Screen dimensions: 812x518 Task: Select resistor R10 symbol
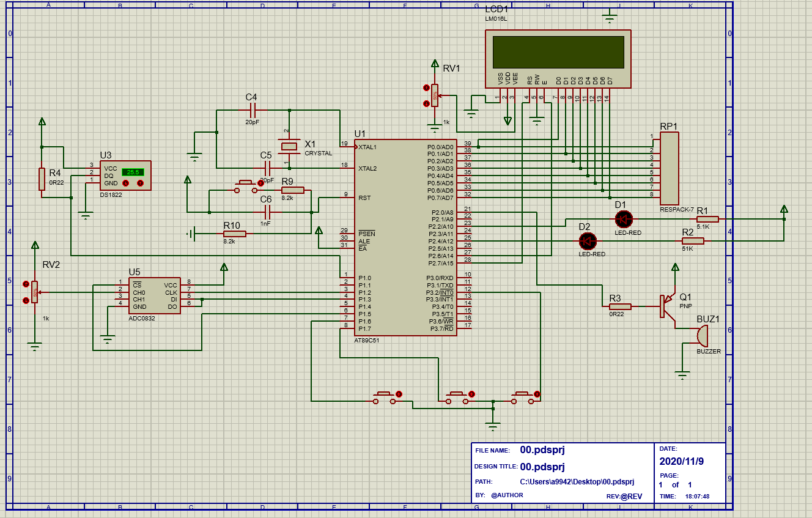click(x=234, y=234)
